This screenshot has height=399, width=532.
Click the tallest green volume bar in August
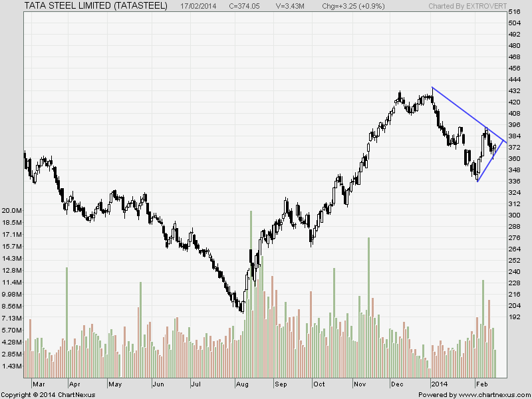click(252, 286)
